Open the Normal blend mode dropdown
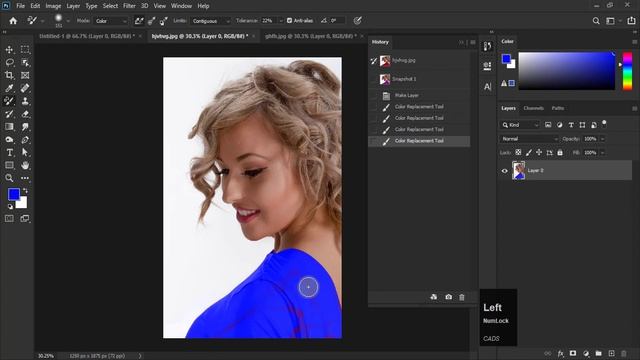The image size is (640, 360). coord(529,139)
